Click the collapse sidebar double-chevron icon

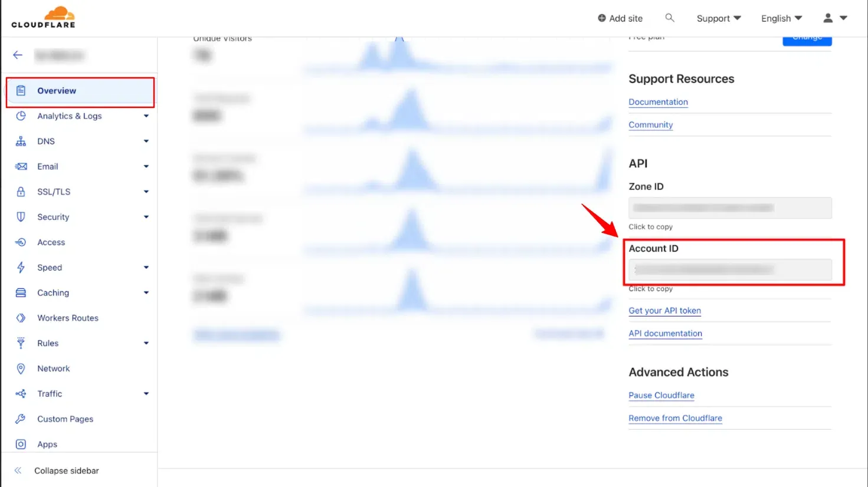(x=18, y=470)
